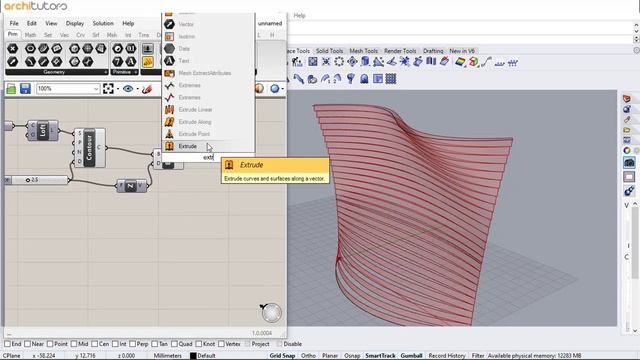Viewport: 640px width, 360px height.
Task: Adjust the 2.5 number slider on canvas
Action: pos(37,180)
